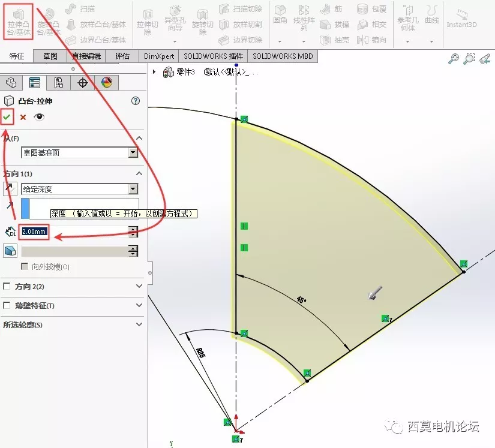Viewport: 495px width, 448px height.
Task: Open the Fillet dropdown arrow
Action: 280,41
